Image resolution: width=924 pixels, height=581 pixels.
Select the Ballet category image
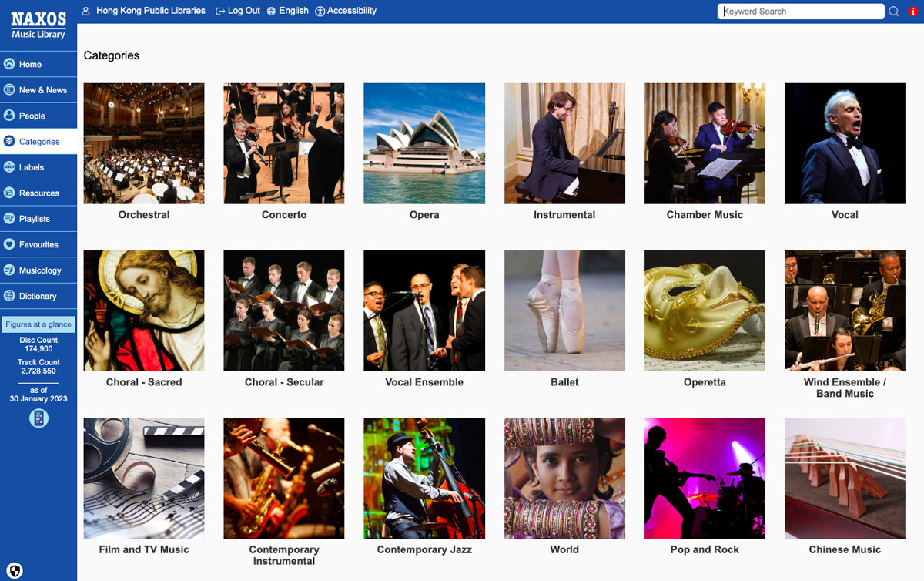click(x=564, y=311)
